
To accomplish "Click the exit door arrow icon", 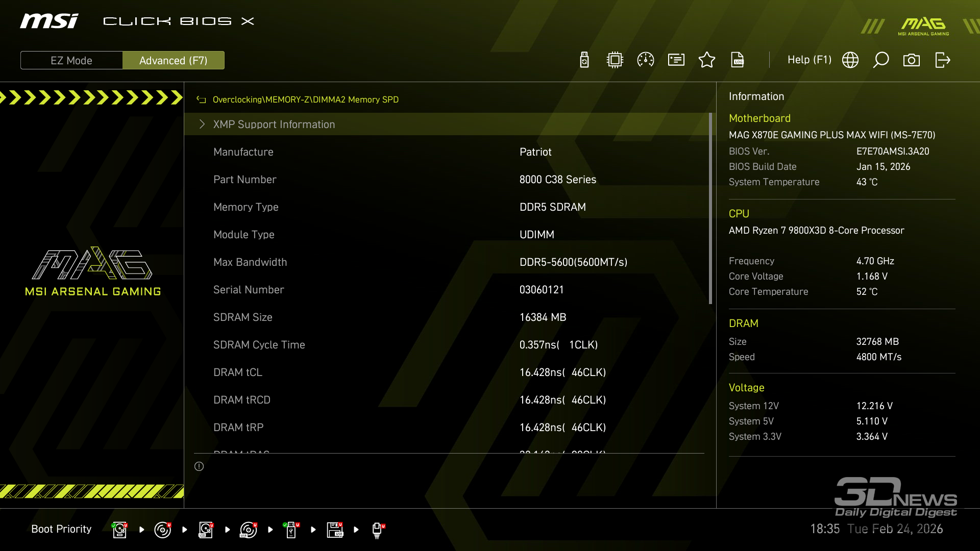I will pyautogui.click(x=942, y=60).
